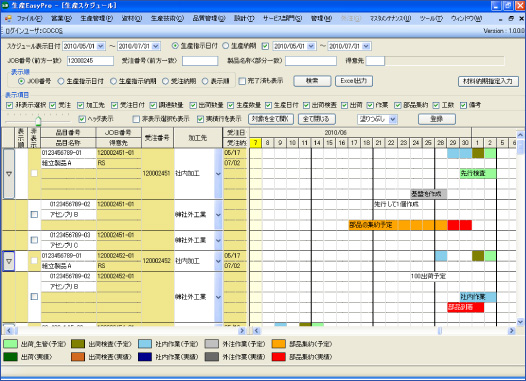The height and width of the screenshot is (381, 526).
Task: Click the light green 出荷(予定) legend swatch
Action: point(10,344)
